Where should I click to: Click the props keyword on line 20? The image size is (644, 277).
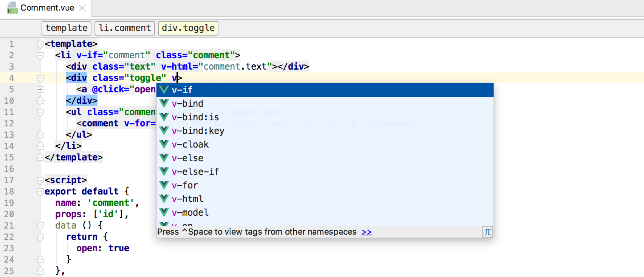pyautogui.click(x=68, y=214)
